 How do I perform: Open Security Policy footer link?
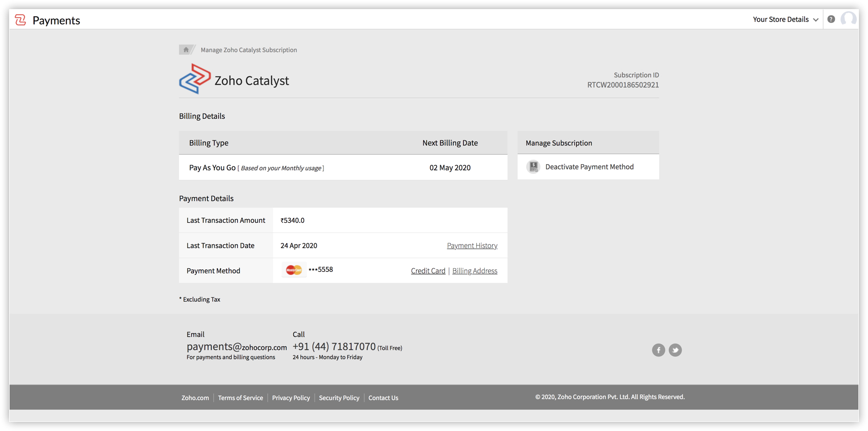point(339,398)
